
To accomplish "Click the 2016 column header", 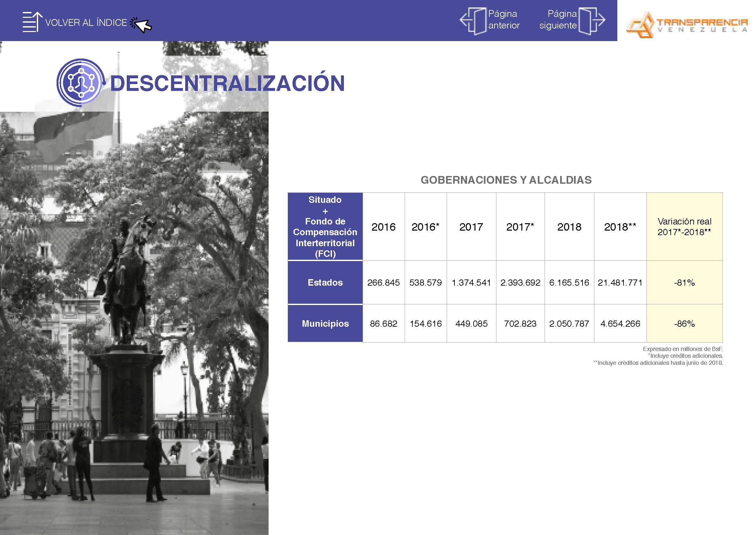I will (x=383, y=227).
